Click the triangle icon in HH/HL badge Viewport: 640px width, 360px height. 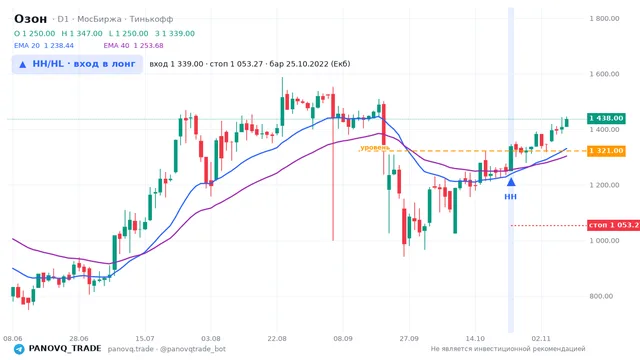click(23, 64)
